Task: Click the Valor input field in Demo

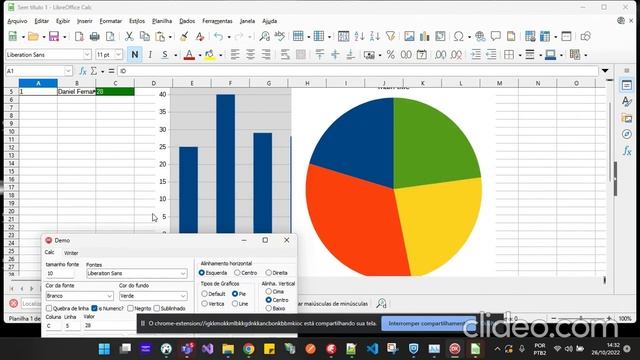Action: pyautogui.click(x=110, y=326)
